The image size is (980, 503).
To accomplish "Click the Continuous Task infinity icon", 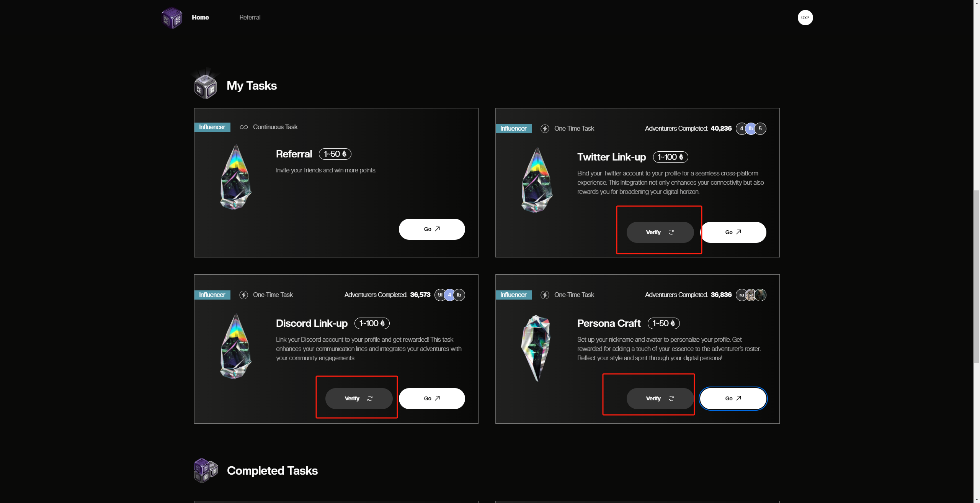I will click(244, 127).
